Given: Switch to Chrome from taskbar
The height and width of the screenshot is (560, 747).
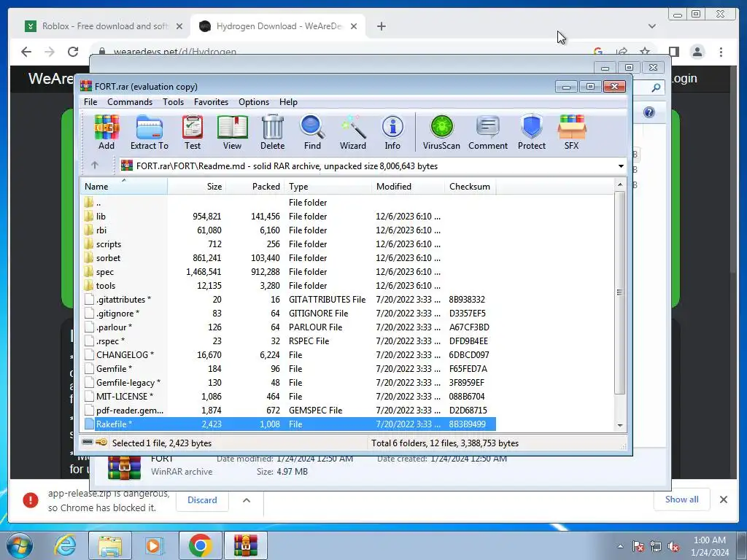Looking at the screenshot, I should coord(200,545).
